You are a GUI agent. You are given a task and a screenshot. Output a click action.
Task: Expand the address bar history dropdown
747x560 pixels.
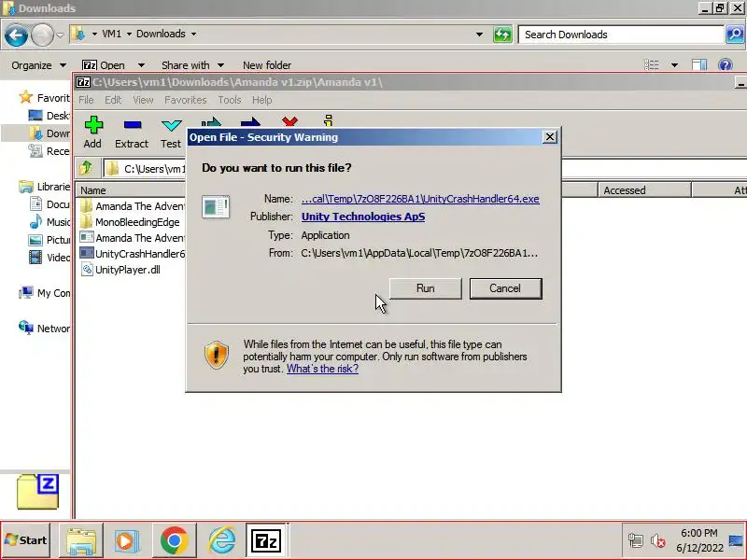[479, 35]
